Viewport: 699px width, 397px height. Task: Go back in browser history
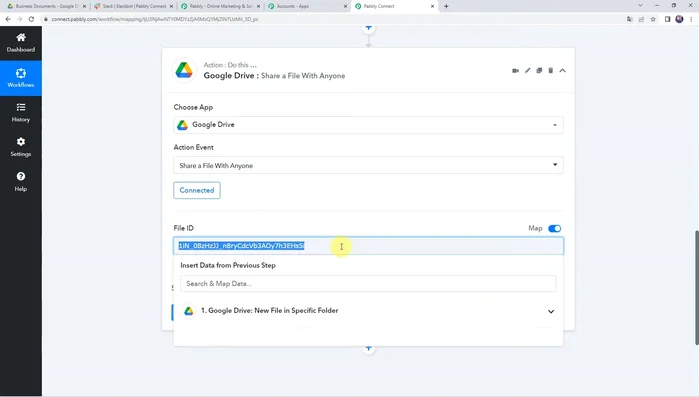click(x=8, y=19)
